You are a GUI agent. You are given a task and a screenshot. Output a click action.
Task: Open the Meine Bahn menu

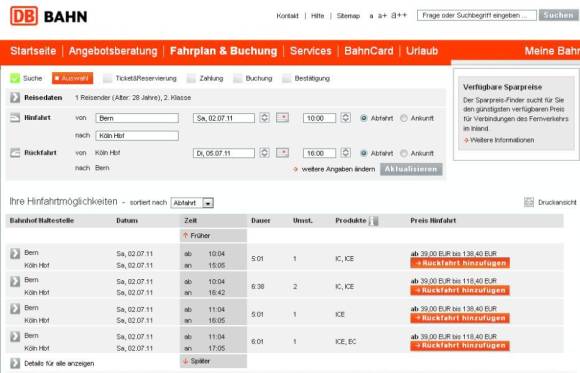tap(552, 51)
